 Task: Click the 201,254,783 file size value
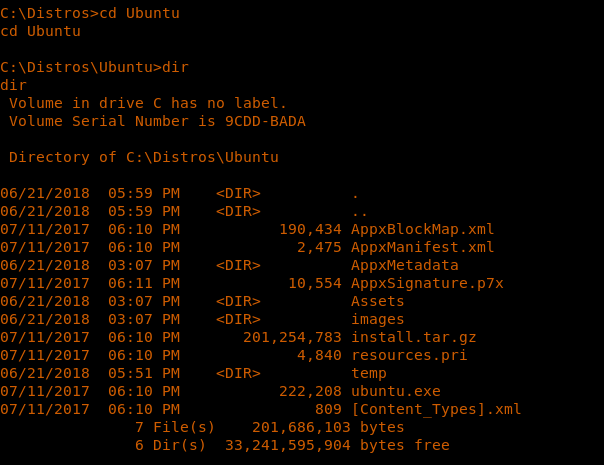(x=292, y=337)
